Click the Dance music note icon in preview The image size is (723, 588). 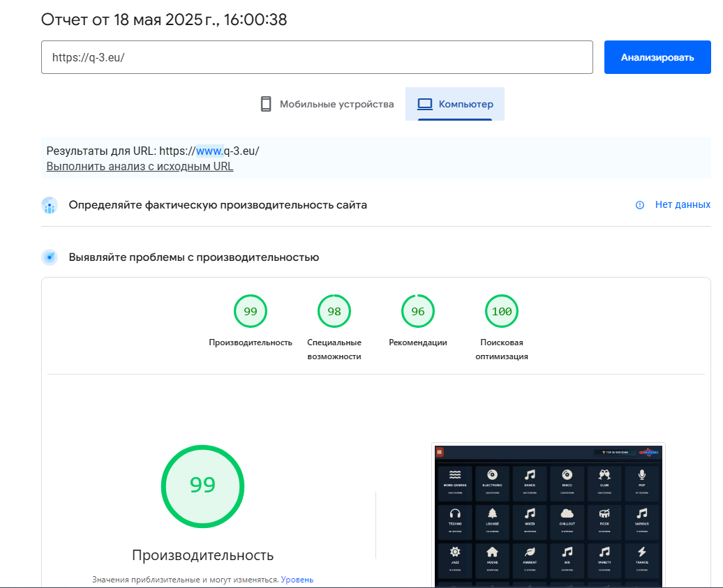click(530, 474)
